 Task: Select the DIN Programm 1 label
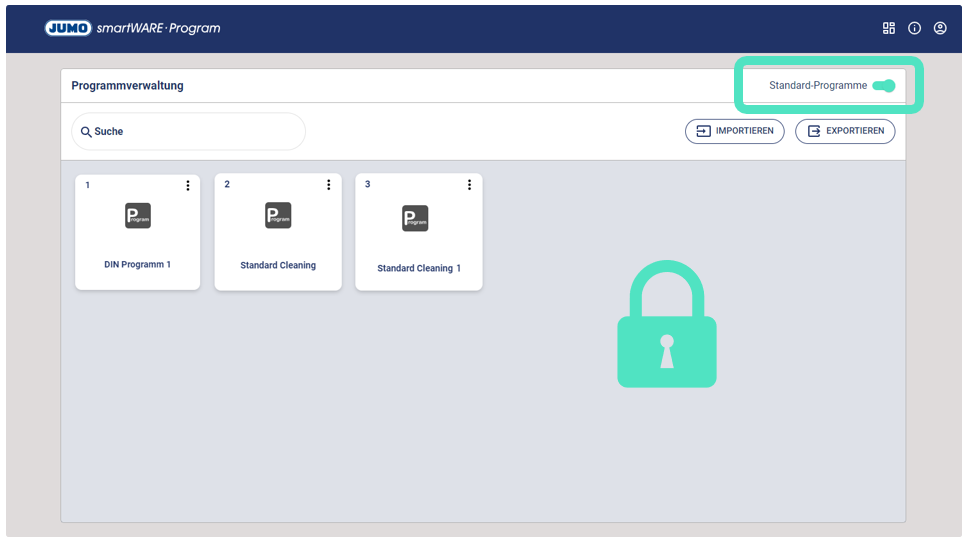(x=138, y=265)
